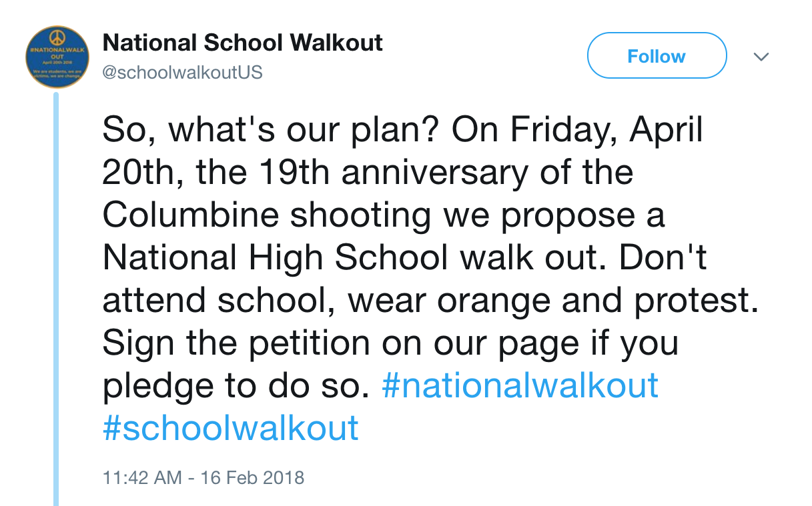Open the National School Walkout display name
This screenshot has width=812, height=506.
tap(243, 43)
